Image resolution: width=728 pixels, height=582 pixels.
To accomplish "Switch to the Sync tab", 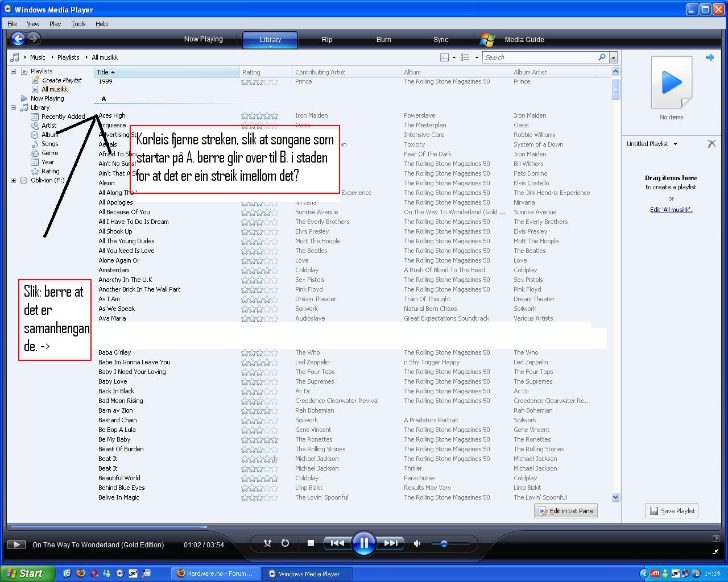I will pos(441,40).
